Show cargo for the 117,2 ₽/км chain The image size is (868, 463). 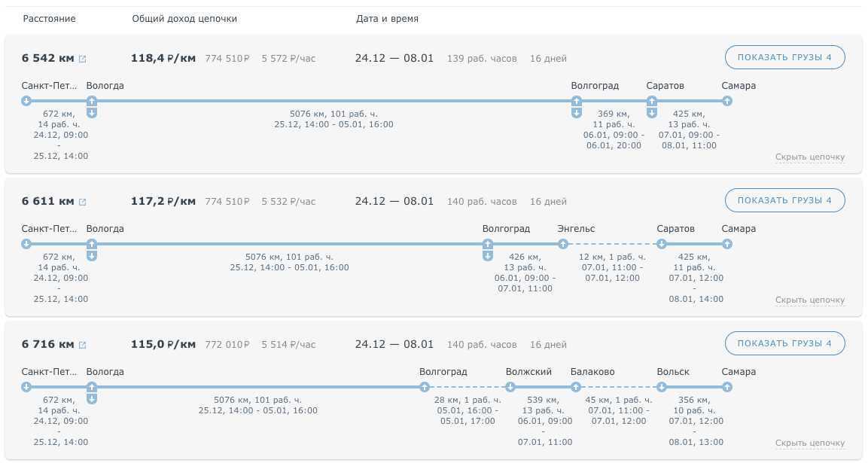(x=784, y=200)
